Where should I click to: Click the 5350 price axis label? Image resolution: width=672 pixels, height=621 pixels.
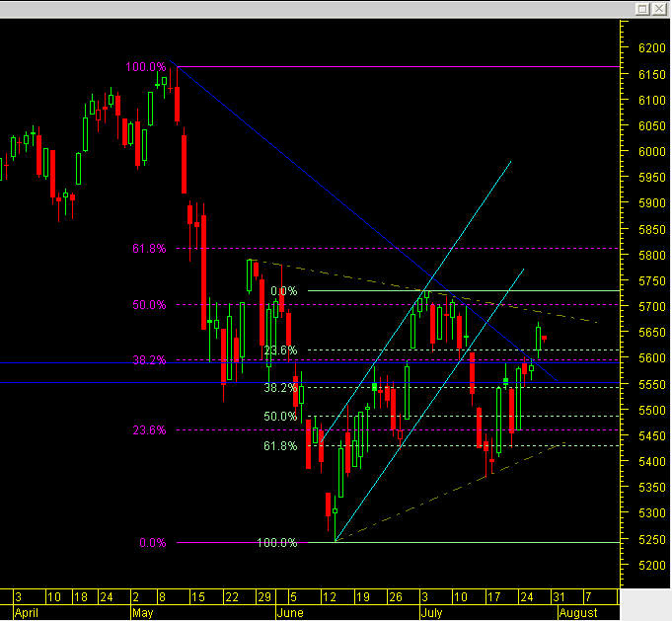coord(651,488)
